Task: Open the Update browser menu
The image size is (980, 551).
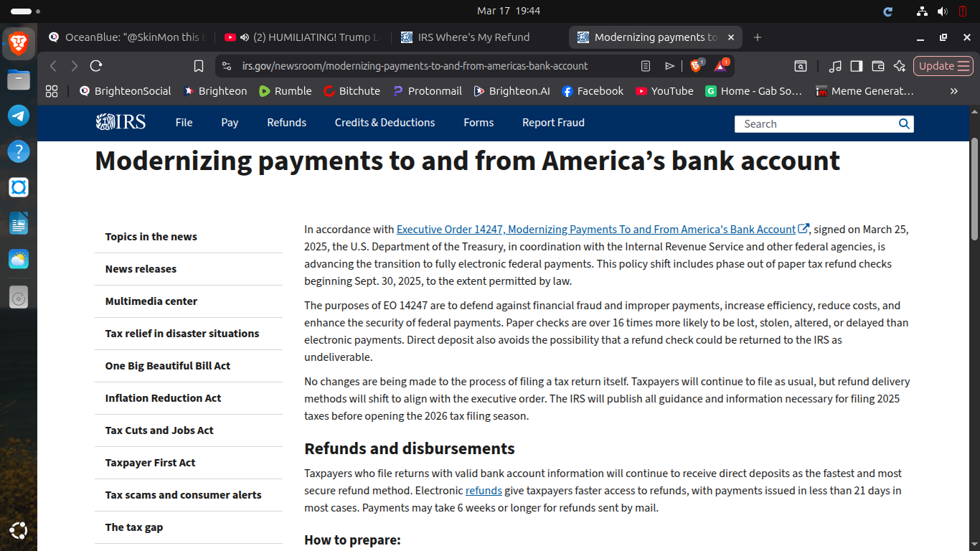Action: (943, 66)
